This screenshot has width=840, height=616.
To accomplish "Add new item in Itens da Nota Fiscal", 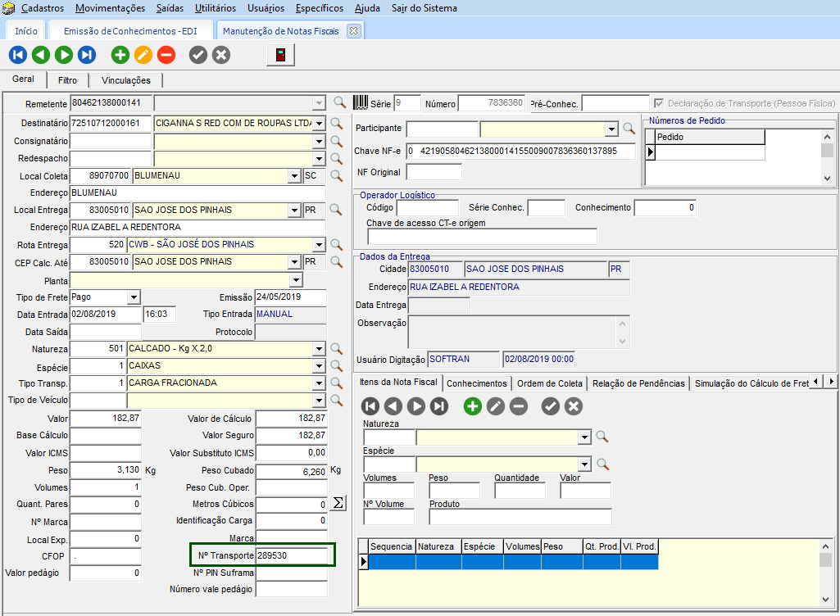I will pos(473,406).
